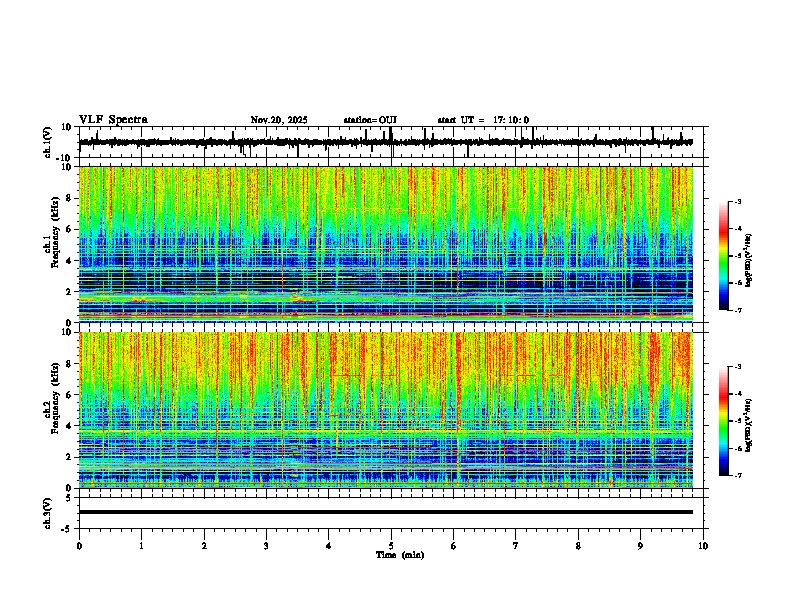Image resolution: width=792 pixels, height=612 pixels.
Task: Click the ch.3(V) axis label
Action: coord(48,513)
